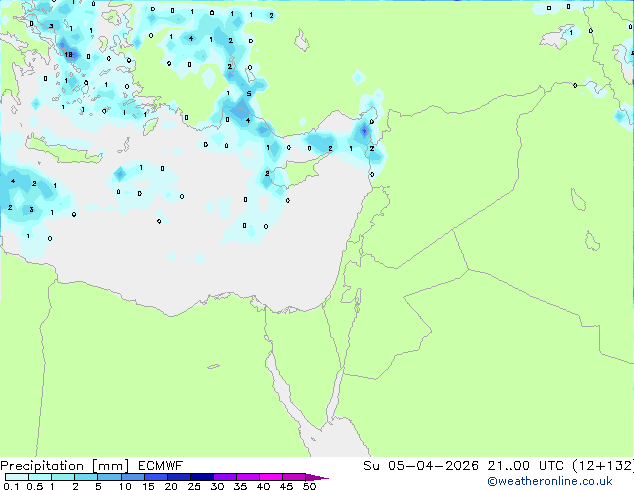Click the '45' legend scale label

(x=286, y=486)
